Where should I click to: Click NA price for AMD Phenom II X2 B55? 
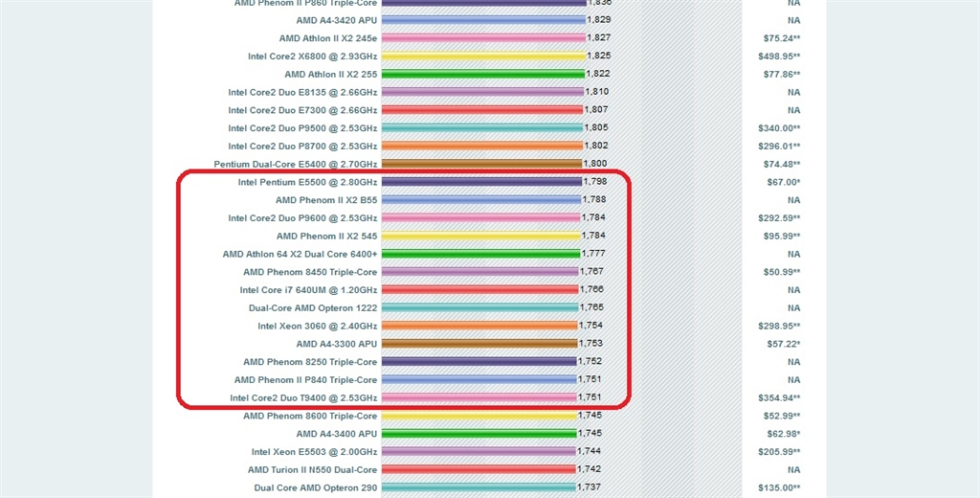click(793, 201)
